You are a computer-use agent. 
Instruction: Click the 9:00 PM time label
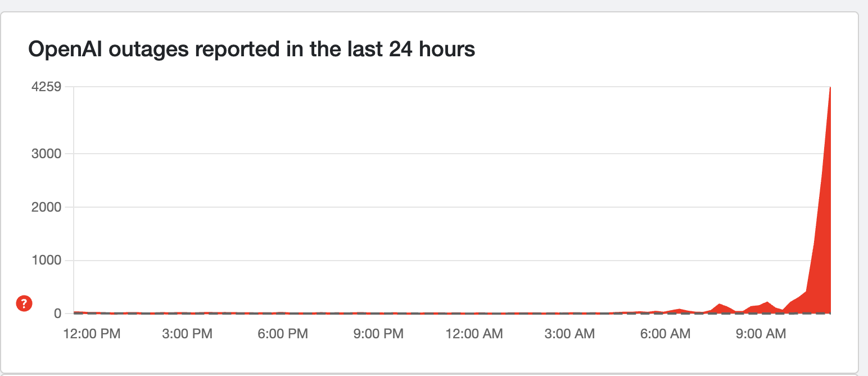pyautogui.click(x=378, y=334)
